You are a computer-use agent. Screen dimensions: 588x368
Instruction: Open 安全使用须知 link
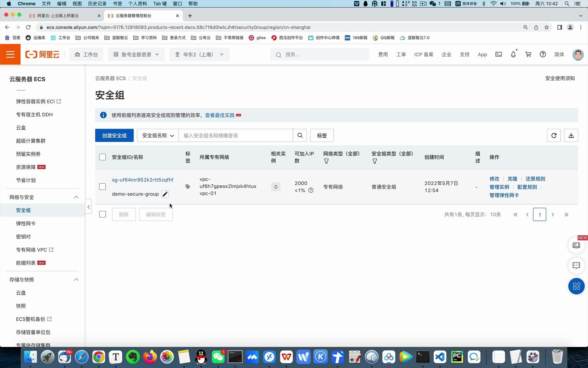560,78
